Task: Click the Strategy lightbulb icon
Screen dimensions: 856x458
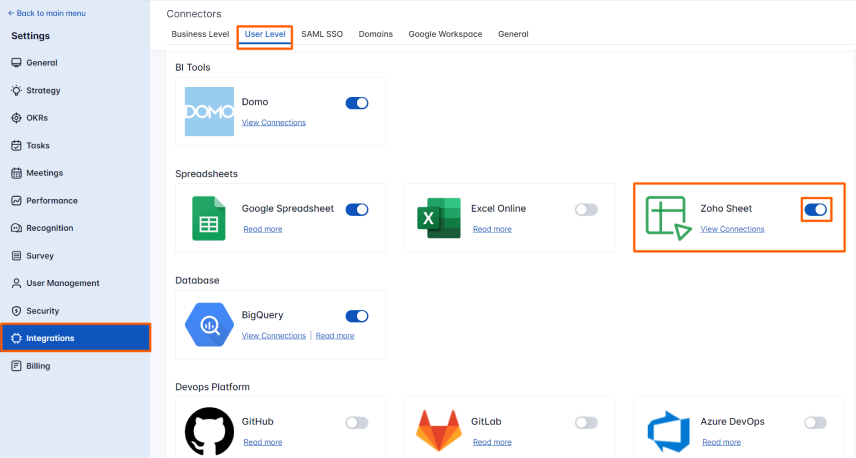Action: coord(16,91)
